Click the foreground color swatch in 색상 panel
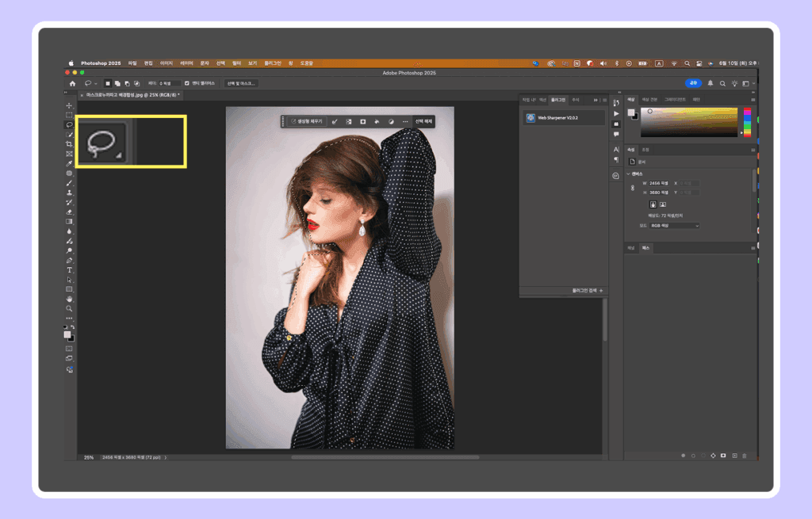Viewport: 812px width, 519px height. (x=630, y=113)
